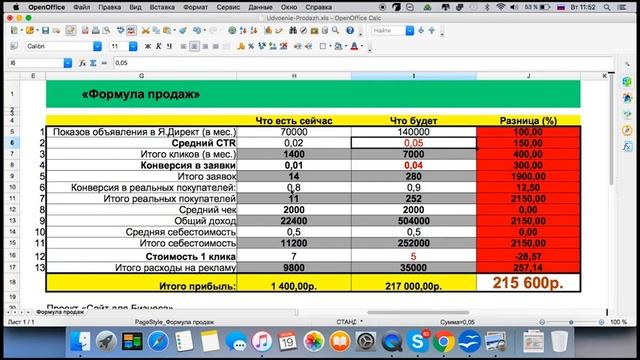The height and width of the screenshot is (360, 640).
Task: Click the horizontal scrollbar thumb
Action: click(418, 313)
